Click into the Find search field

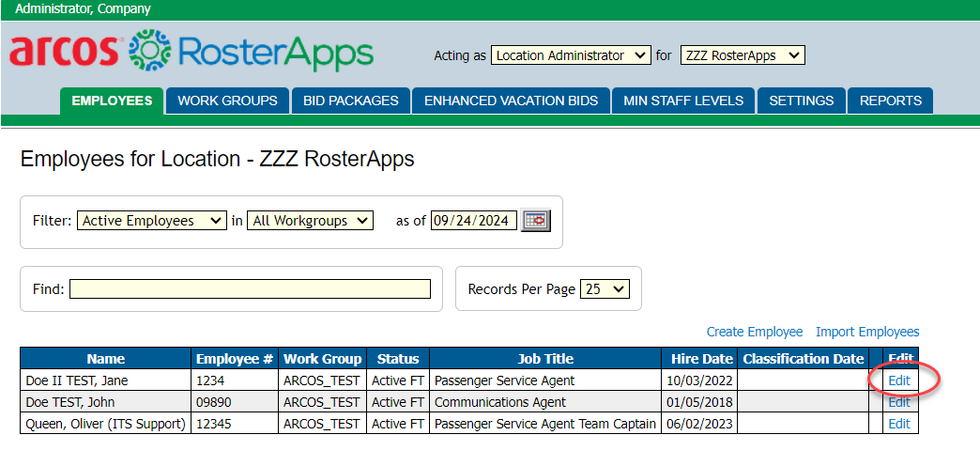(250, 289)
